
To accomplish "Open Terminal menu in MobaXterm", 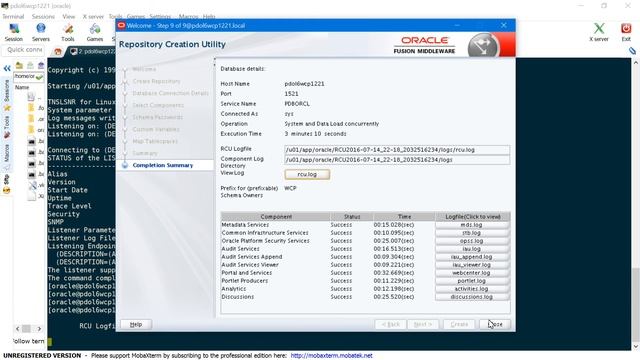I will 13,16.
